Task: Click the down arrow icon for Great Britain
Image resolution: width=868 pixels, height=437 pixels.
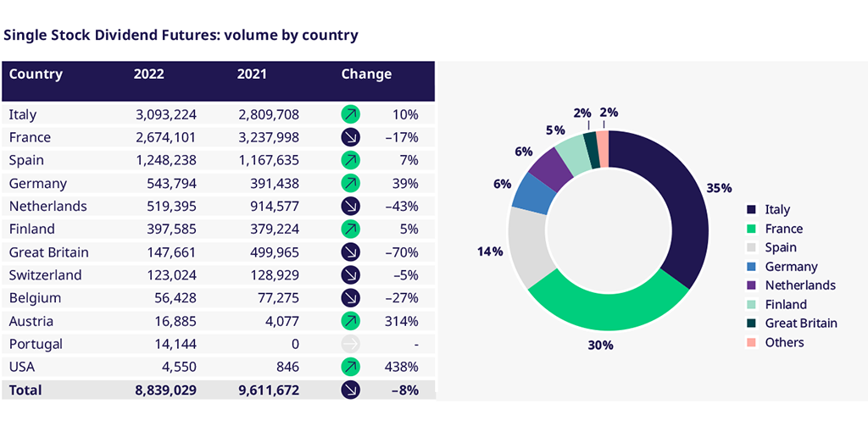Action: 351,252
